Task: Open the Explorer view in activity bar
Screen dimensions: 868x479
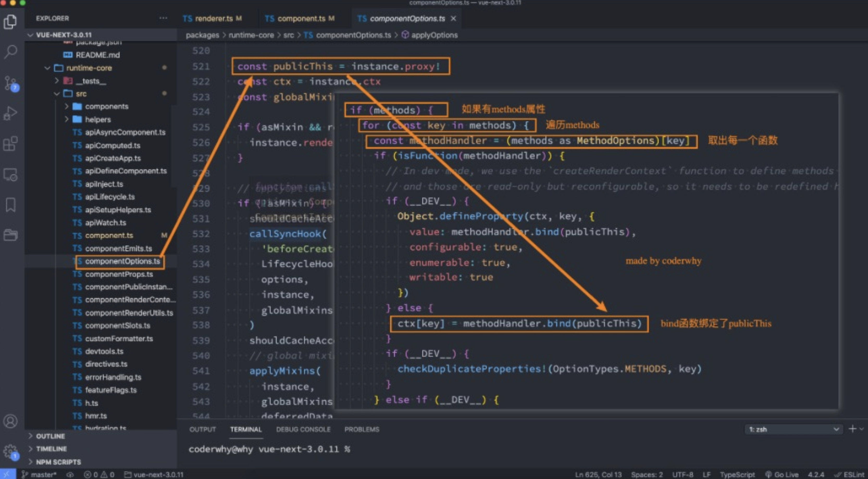Action: click(10, 22)
